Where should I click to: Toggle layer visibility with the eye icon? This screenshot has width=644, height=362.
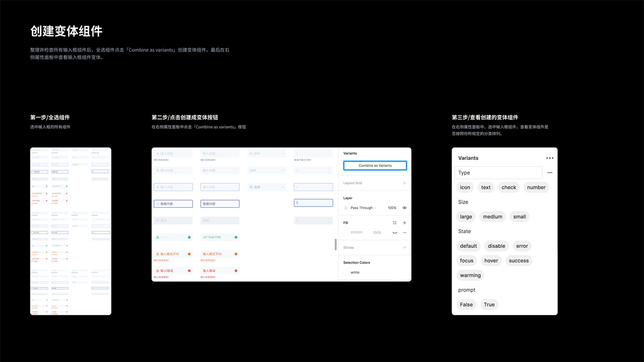(405, 208)
